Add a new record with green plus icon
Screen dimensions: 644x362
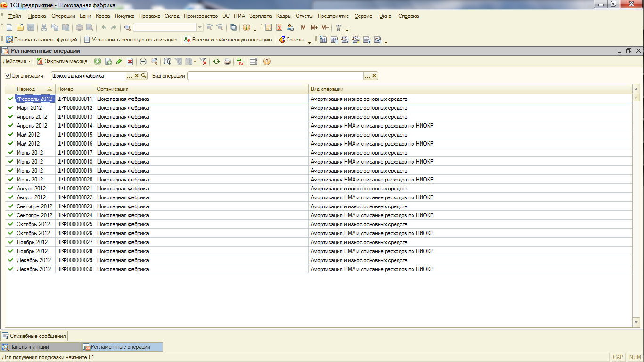pos(98,61)
